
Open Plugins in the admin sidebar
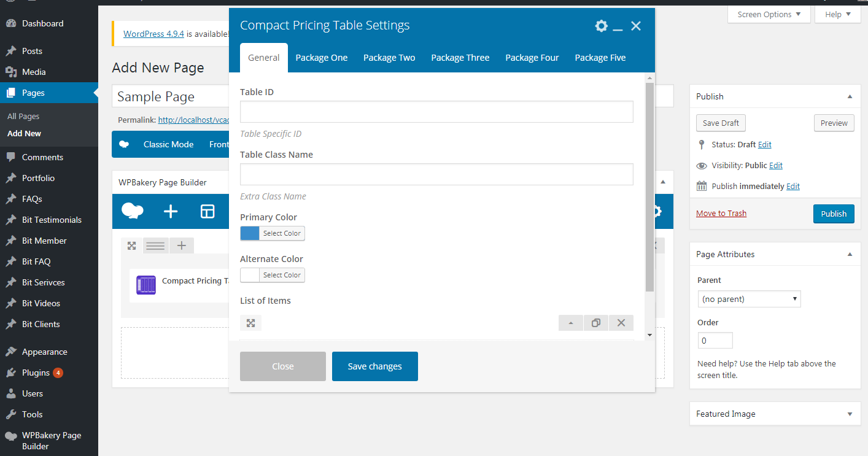click(36, 373)
